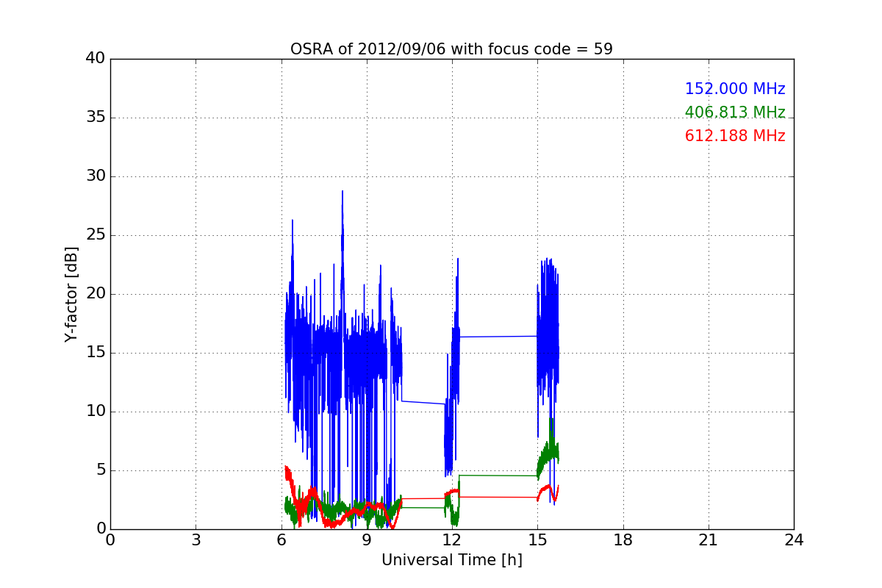
Task: Click the x-axis tick value 21
Action: [709, 540]
